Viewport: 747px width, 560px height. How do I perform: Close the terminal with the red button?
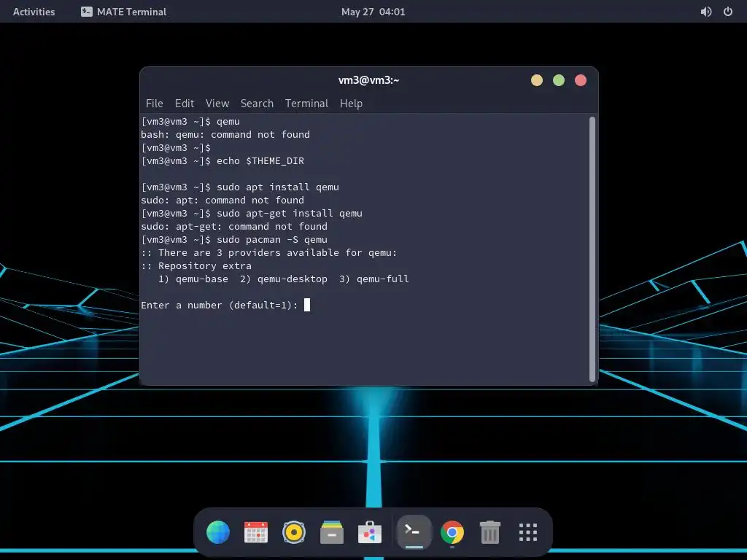pyautogui.click(x=581, y=80)
